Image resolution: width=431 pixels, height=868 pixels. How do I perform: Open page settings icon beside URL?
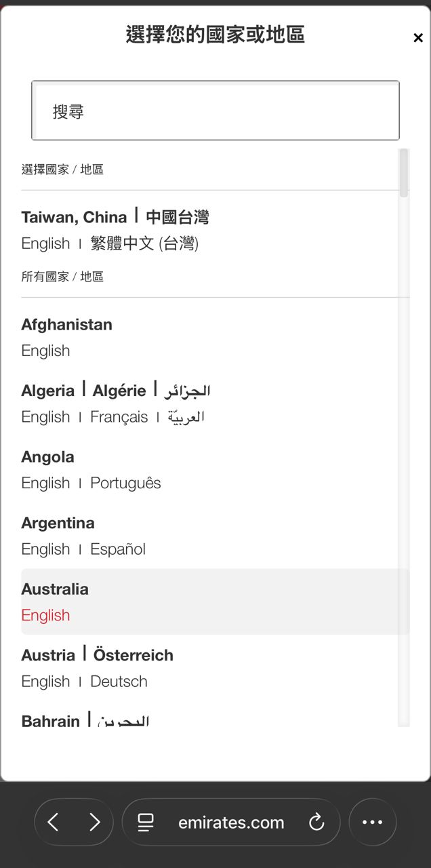pos(146,823)
